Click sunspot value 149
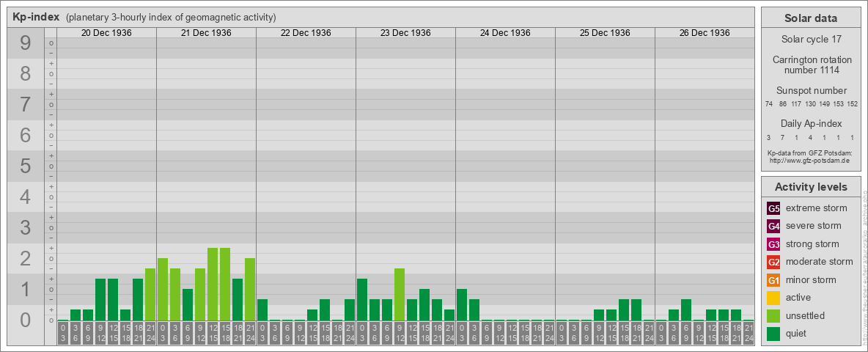Viewport: 868px width, 352px height. [x=825, y=104]
